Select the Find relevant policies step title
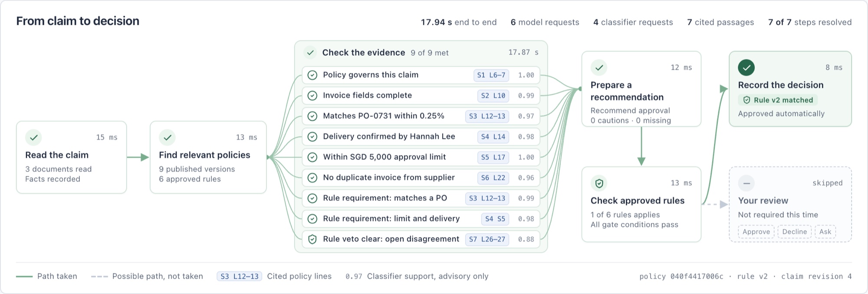This screenshot has height=294, width=868. pos(204,155)
